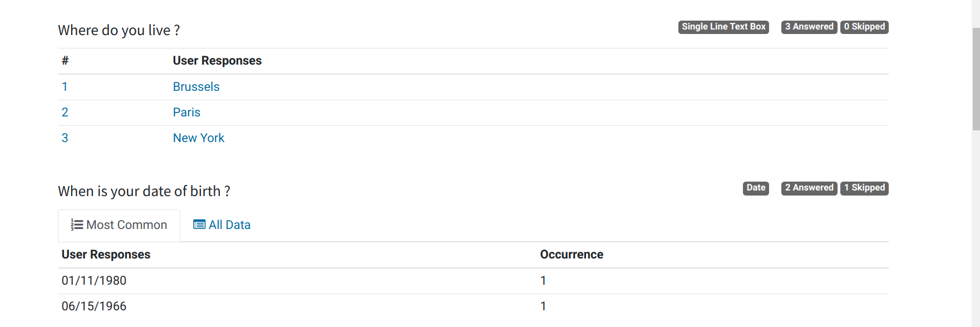Image resolution: width=980 pixels, height=327 pixels.
Task: Switch to the All Data tab
Action: click(221, 224)
